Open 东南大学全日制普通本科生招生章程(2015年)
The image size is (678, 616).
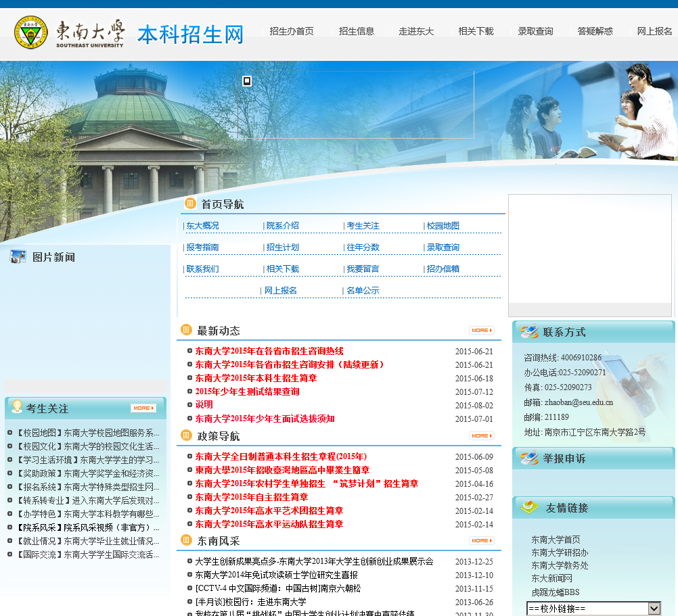(x=281, y=456)
